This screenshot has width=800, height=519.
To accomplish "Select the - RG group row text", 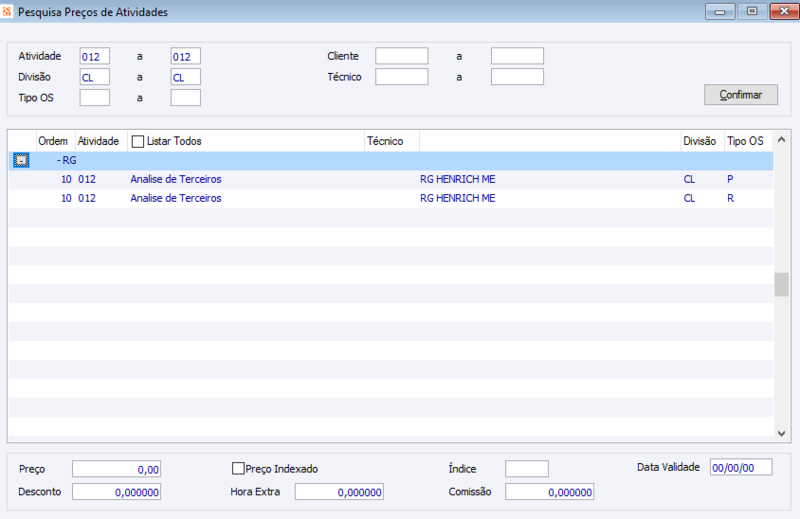I will coord(67,160).
